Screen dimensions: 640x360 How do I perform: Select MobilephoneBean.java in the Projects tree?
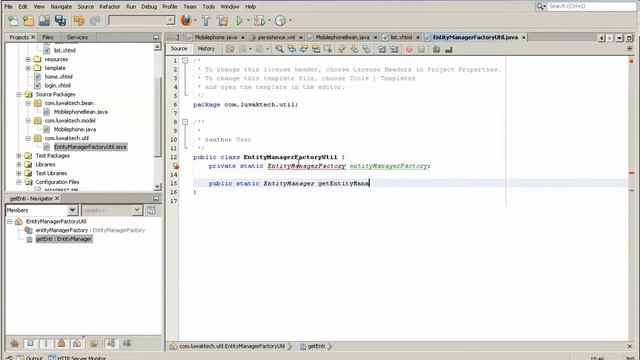tap(81, 112)
